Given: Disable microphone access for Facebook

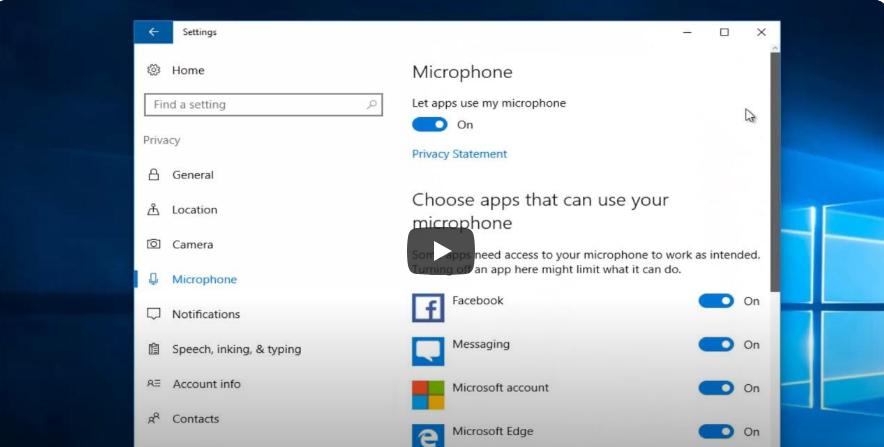Looking at the screenshot, I should pos(716,301).
